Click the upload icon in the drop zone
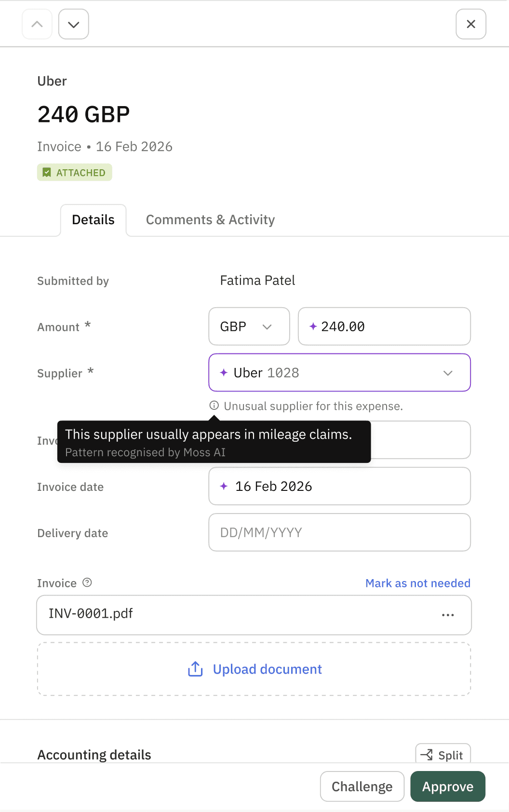509x812 pixels. click(195, 669)
